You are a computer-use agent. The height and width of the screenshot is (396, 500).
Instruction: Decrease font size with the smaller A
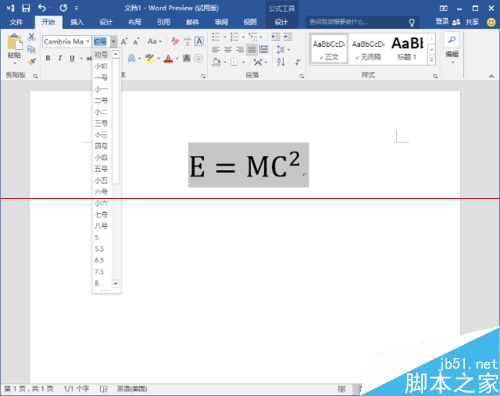point(136,41)
